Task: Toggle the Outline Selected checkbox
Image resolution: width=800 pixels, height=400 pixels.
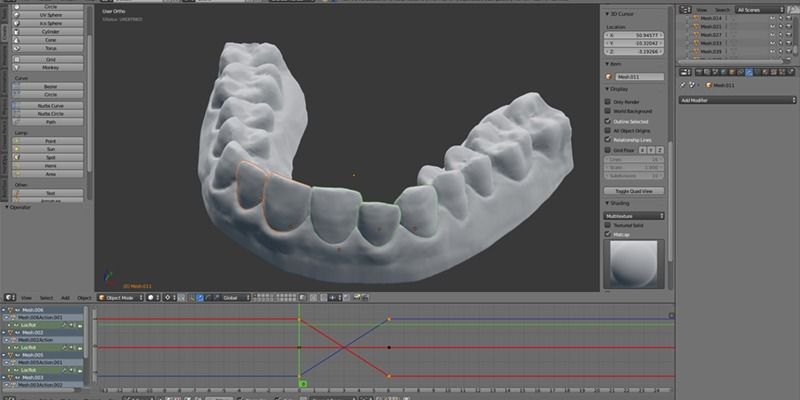Action: [607, 121]
